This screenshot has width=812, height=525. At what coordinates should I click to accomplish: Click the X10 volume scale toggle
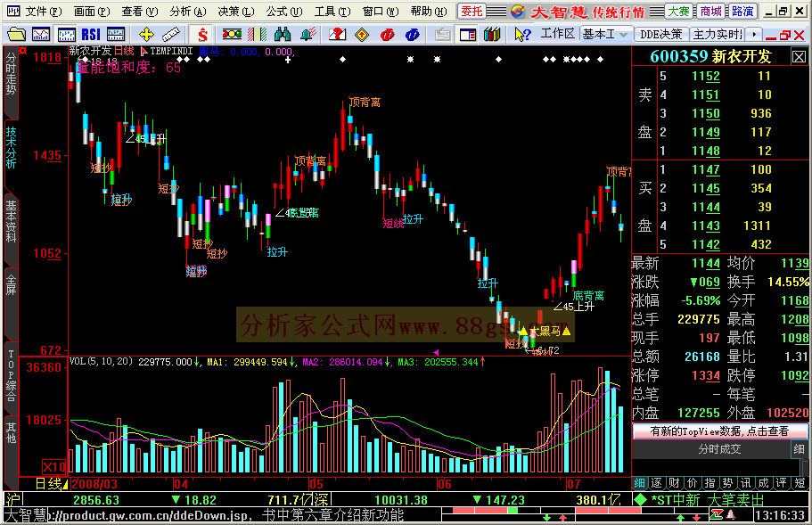pos(53,467)
